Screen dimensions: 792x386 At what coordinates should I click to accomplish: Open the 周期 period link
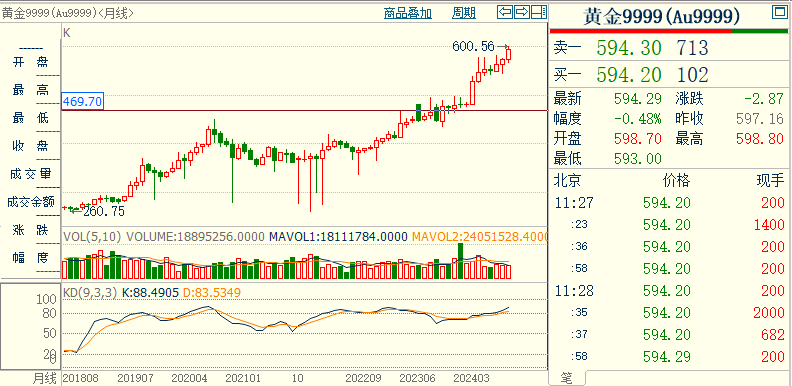[464, 14]
